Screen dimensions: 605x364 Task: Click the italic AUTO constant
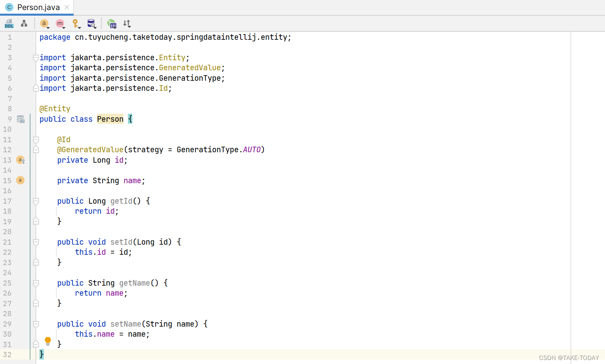(x=252, y=150)
